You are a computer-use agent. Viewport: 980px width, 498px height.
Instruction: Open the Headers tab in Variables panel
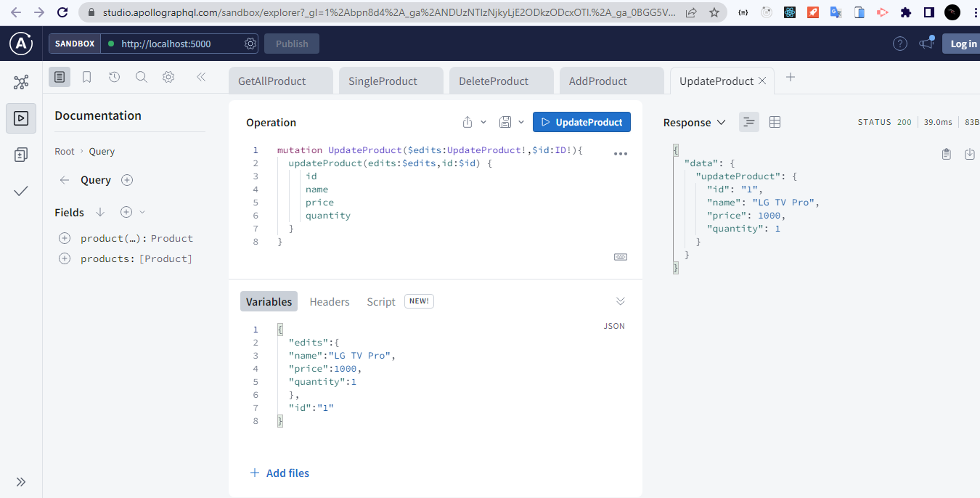point(329,301)
